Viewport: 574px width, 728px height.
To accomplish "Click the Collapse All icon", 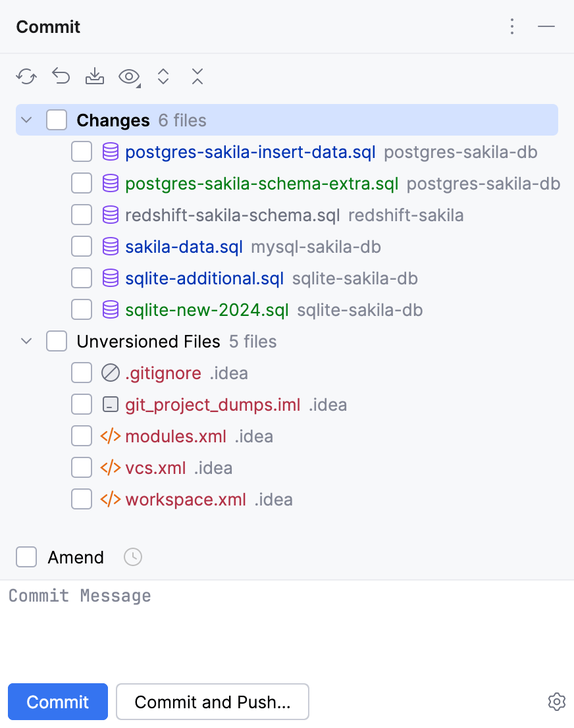I will (197, 76).
